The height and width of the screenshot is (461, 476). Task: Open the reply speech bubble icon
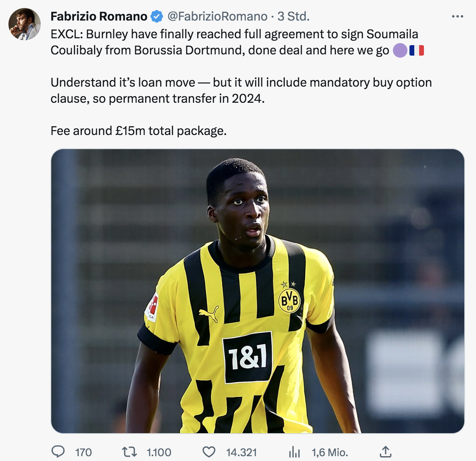point(58,452)
